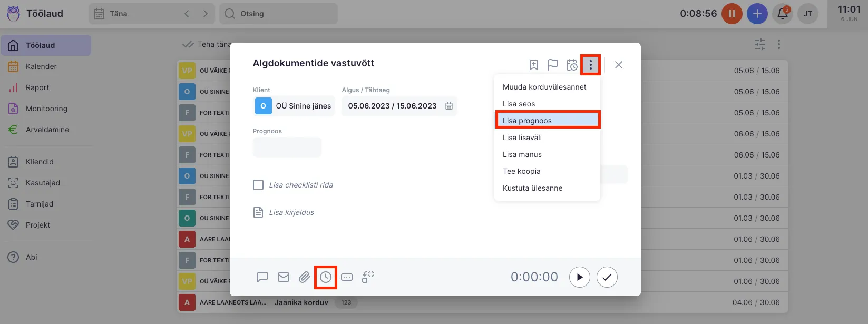Open the notifications bell
The image size is (868, 324).
pos(783,14)
